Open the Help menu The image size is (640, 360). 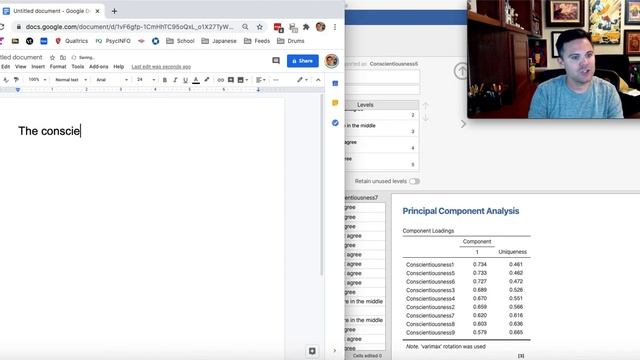tap(118, 67)
